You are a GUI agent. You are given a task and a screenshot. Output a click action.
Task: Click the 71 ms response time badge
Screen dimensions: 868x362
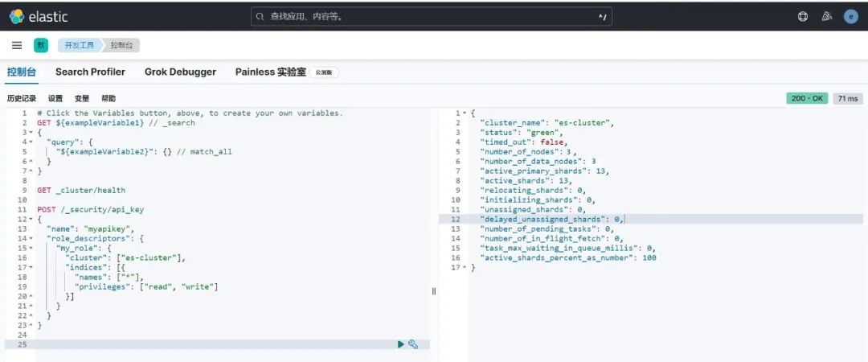[848, 99]
